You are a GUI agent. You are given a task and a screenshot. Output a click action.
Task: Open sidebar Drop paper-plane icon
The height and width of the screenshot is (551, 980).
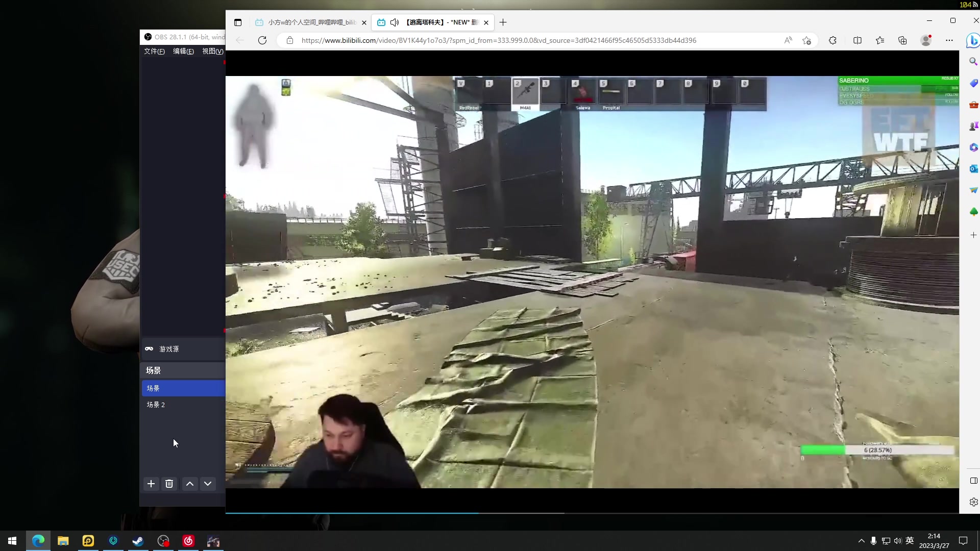click(x=973, y=190)
